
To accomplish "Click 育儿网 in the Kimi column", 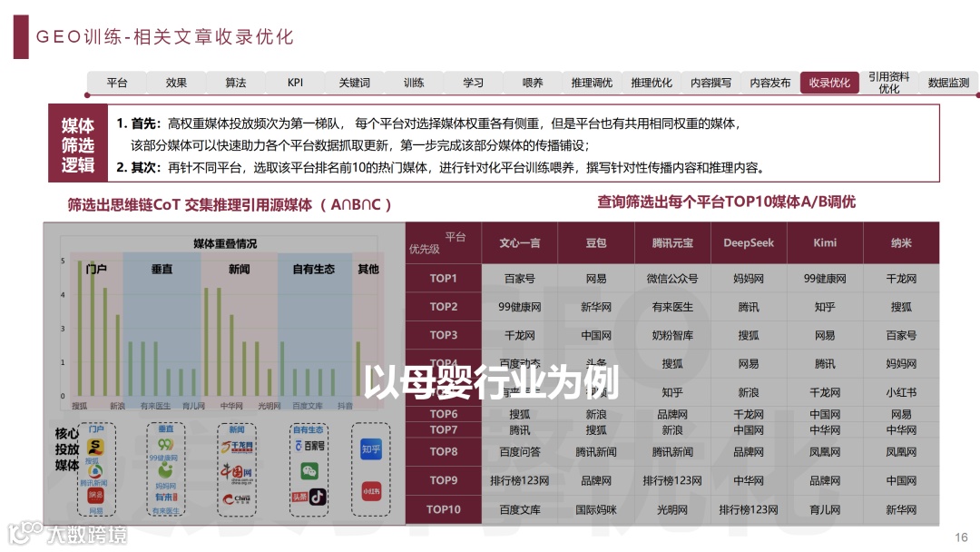I will [824, 509].
